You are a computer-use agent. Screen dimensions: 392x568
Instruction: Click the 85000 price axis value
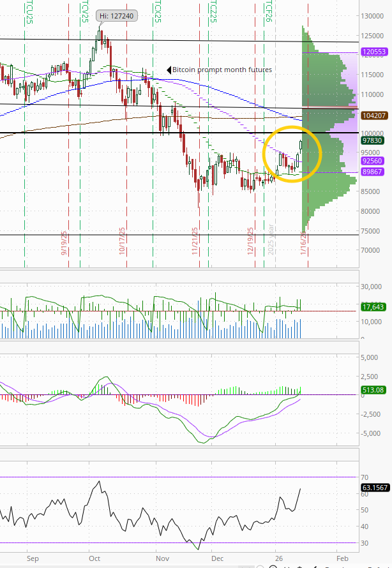370,191
